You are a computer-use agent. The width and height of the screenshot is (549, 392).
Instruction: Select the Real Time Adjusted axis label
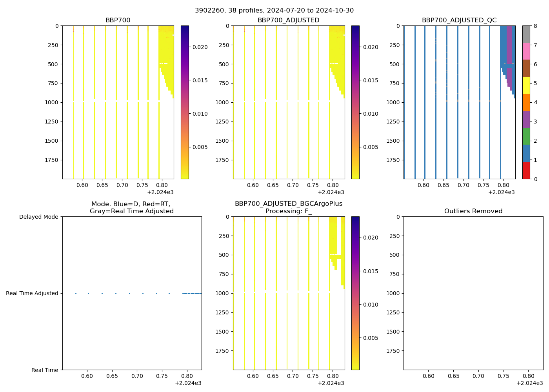pyautogui.click(x=32, y=293)
